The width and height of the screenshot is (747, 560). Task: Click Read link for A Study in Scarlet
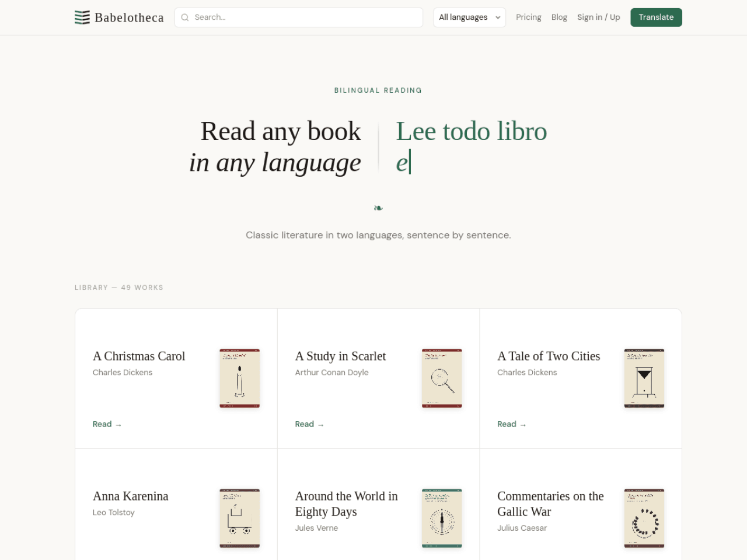pos(309,424)
